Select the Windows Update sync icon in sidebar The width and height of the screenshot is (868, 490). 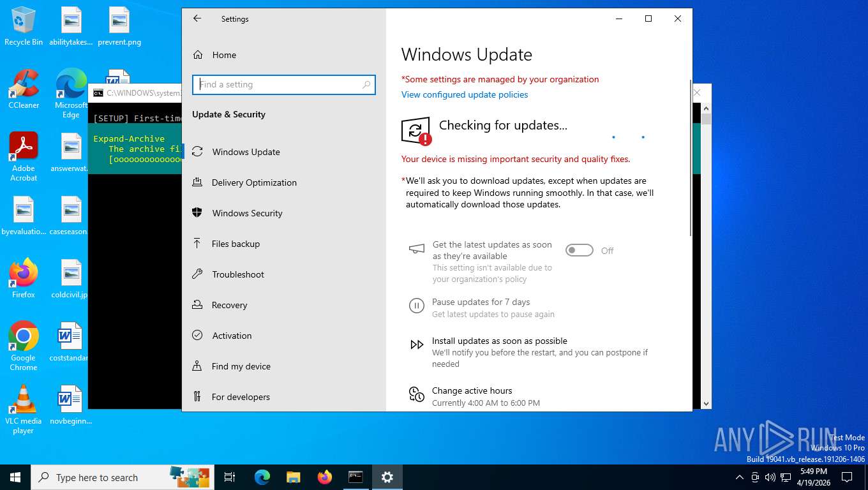tap(197, 152)
